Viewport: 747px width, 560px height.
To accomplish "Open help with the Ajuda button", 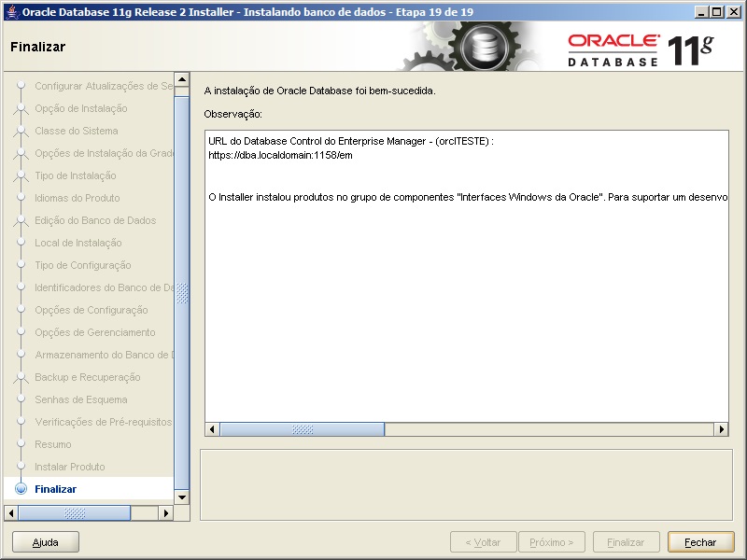I will [46, 542].
